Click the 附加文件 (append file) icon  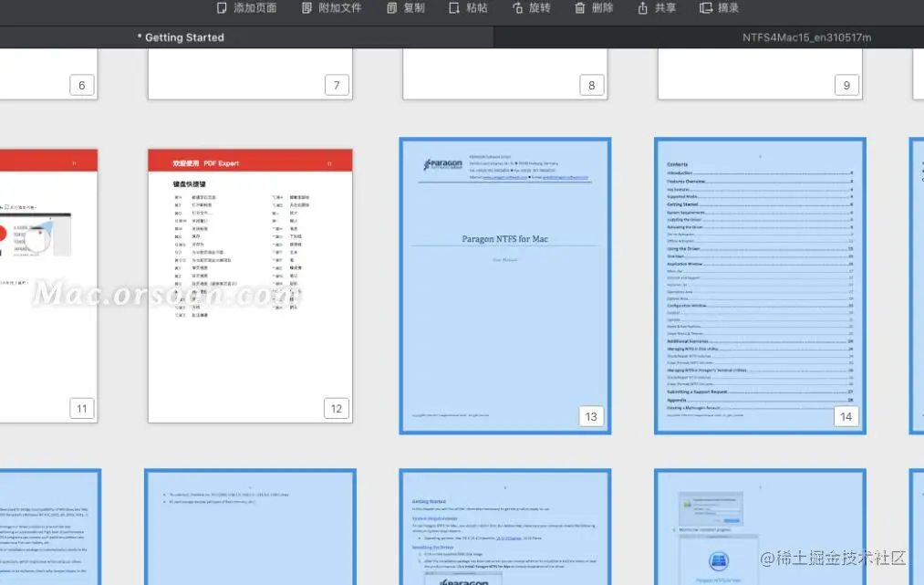(x=306, y=8)
